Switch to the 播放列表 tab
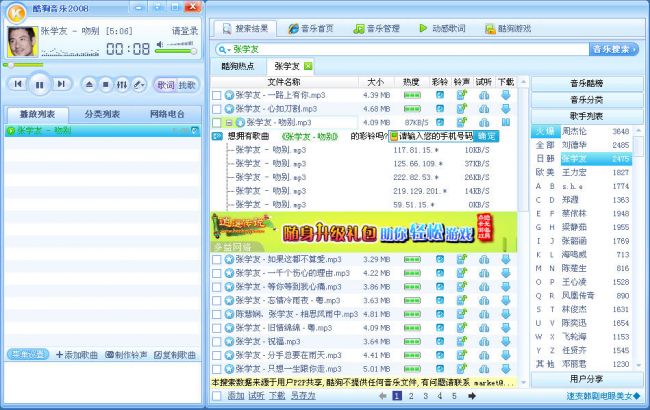Image resolution: width=650 pixels, height=410 pixels. tap(37, 114)
